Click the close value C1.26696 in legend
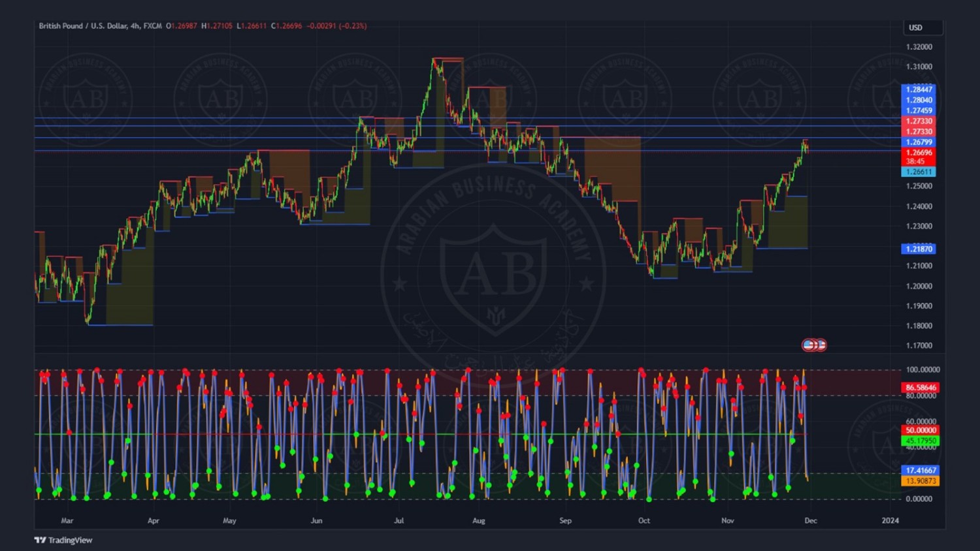980x551 pixels. coord(287,26)
